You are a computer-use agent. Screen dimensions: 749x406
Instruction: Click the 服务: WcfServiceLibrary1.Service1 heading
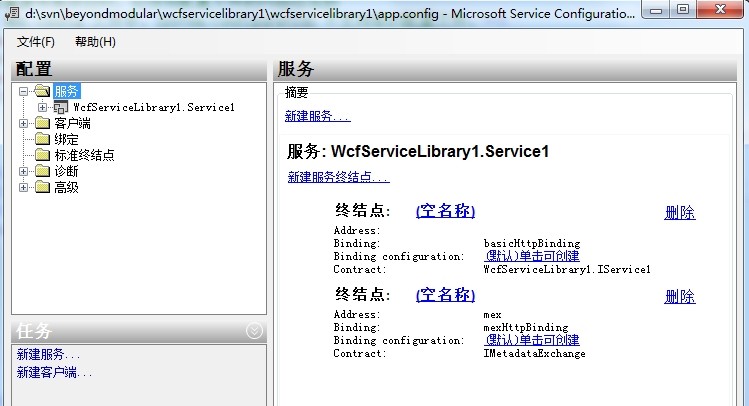[x=418, y=151]
